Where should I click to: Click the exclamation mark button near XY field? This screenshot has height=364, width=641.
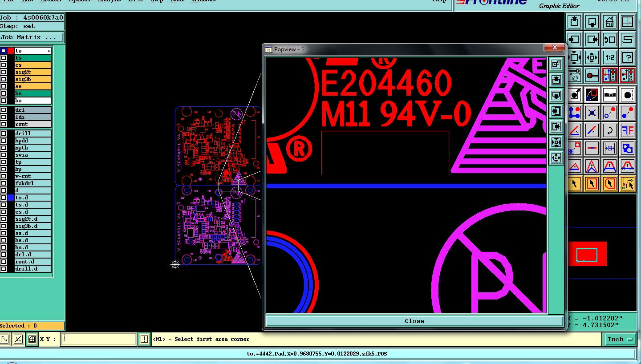pos(144,339)
